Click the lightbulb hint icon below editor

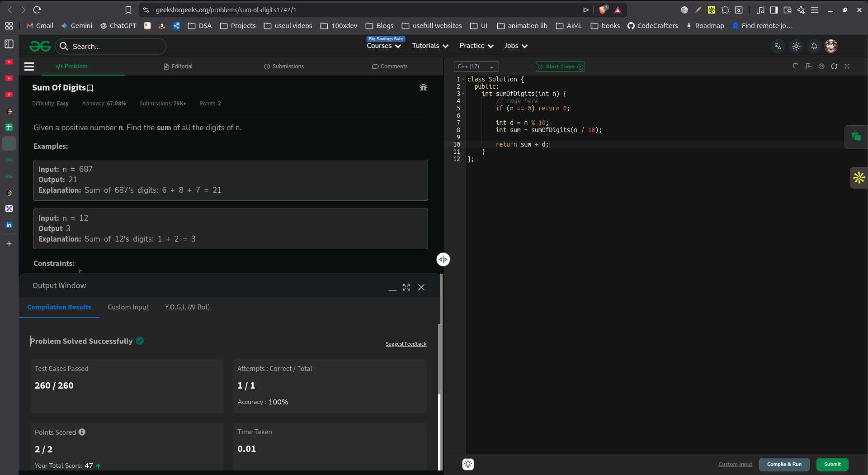[x=468, y=464]
